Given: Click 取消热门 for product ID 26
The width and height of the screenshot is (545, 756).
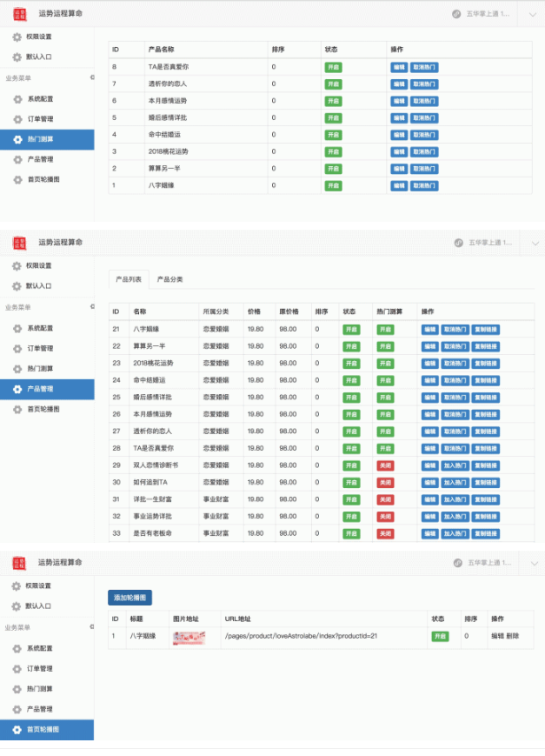Looking at the screenshot, I should pos(455,415).
